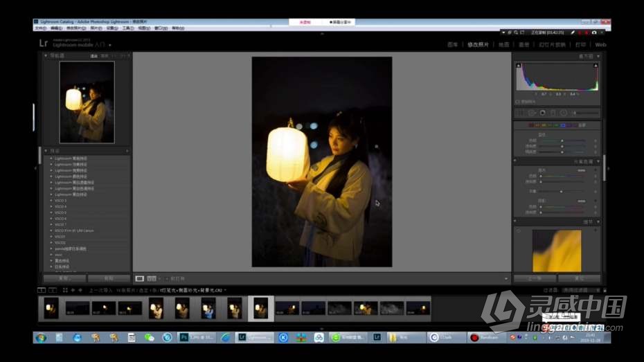Screen dimensions: 644x362
Task: Click the 复位 reset button
Action: [579, 278]
